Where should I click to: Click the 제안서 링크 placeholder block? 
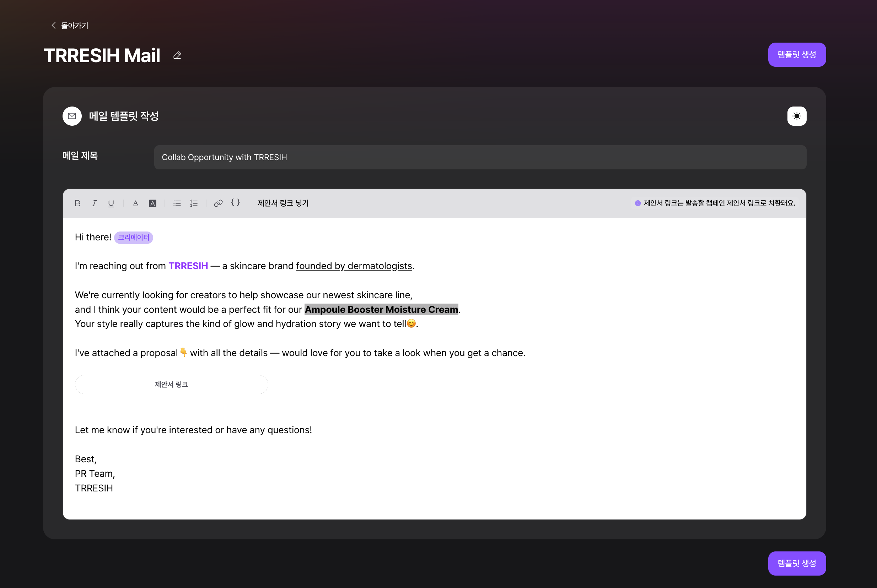point(171,385)
